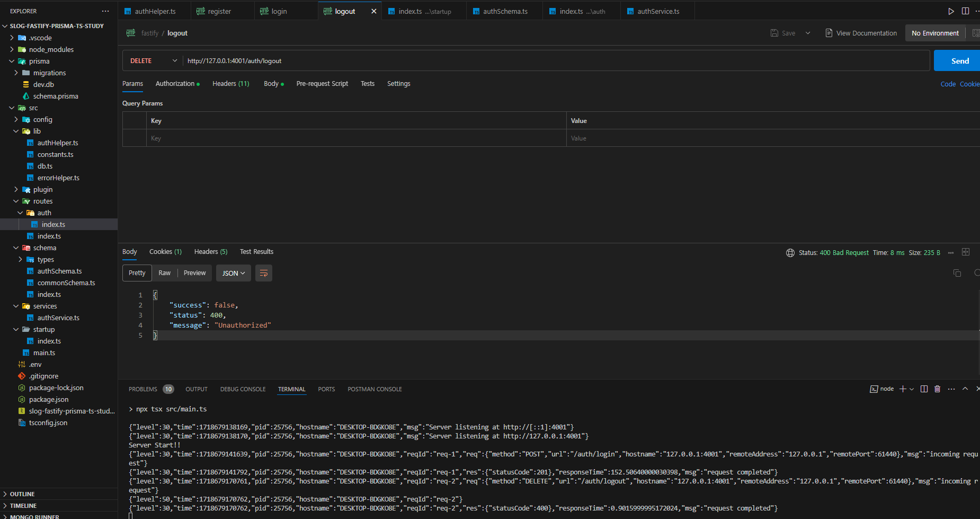Open main.ts in the src folder
Image resolution: width=980 pixels, height=519 pixels.
point(44,353)
